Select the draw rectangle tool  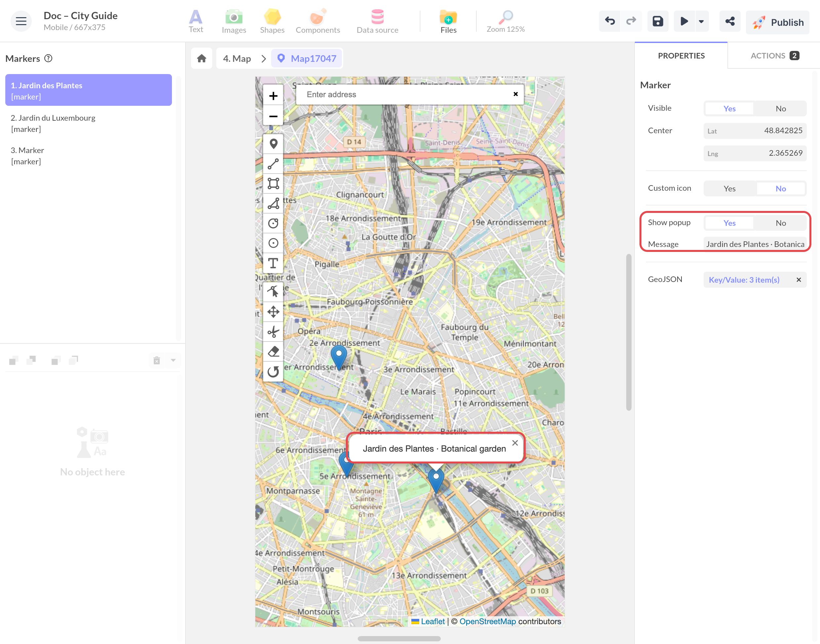(x=273, y=183)
